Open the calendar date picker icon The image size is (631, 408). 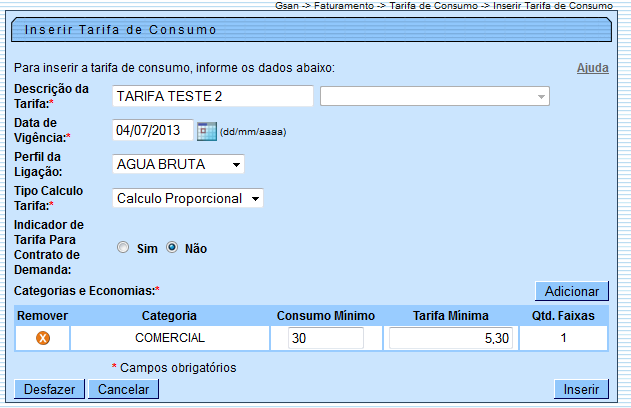[207, 131]
